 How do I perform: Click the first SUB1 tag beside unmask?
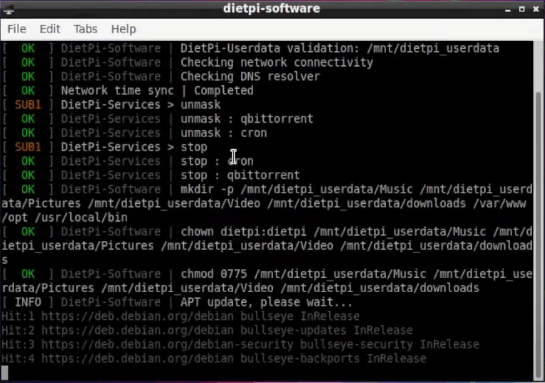(x=28, y=105)
